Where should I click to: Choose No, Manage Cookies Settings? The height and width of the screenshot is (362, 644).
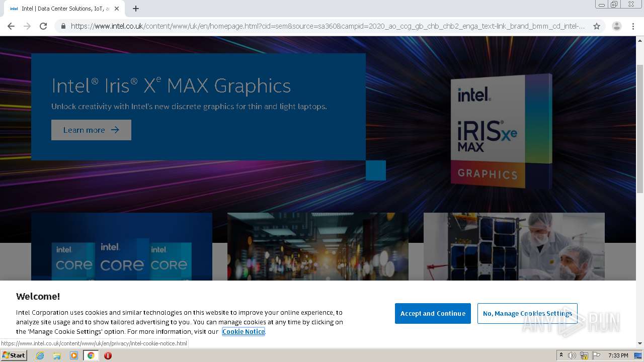click(x=527, y=313)
